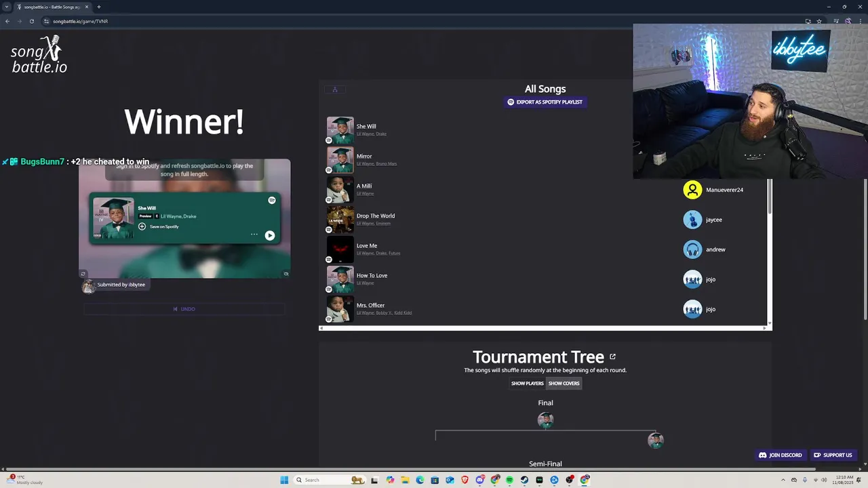
Task: Open Future artist link under Love Me
Action: [x=395, y=253]
